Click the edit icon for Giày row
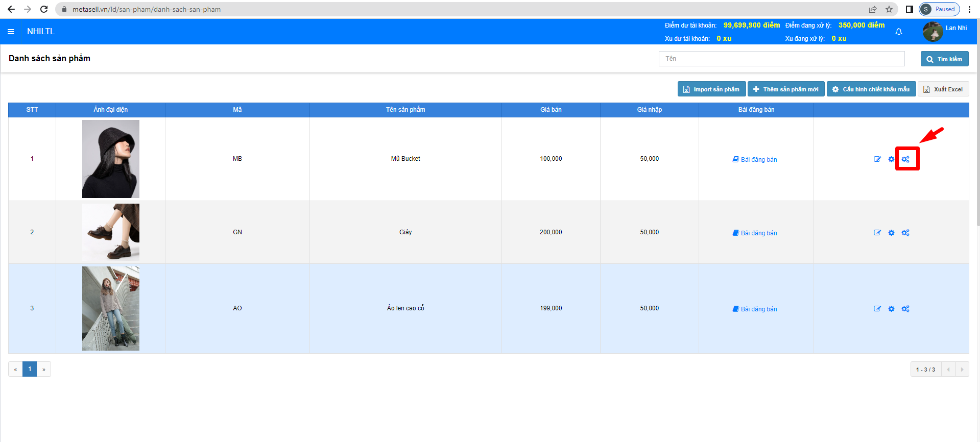 click(x=877, y=233)
